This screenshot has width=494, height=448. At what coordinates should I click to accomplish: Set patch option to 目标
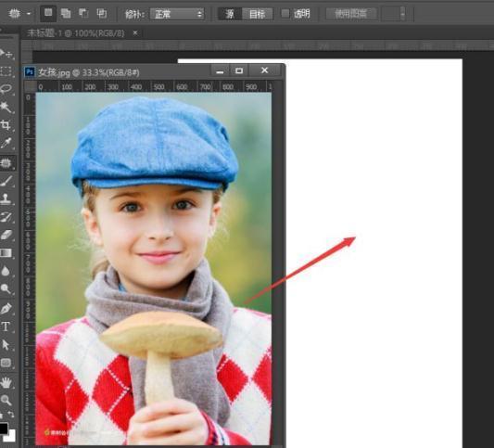click(258, 14)
